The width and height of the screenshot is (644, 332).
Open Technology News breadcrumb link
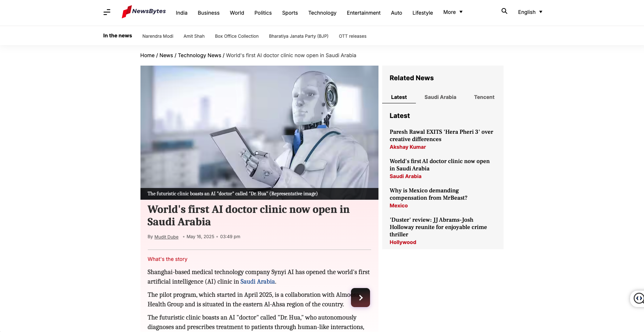[200, 55]
